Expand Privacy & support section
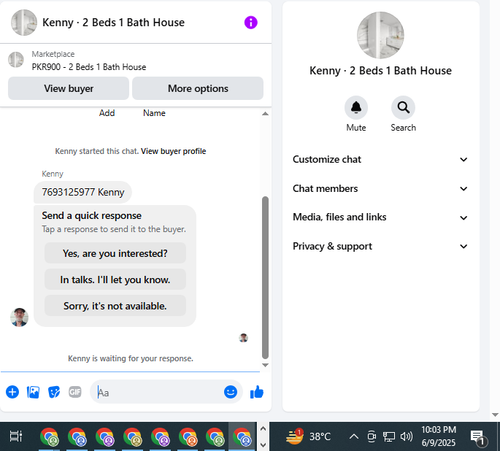500x451 pixels. pos(380,246)
